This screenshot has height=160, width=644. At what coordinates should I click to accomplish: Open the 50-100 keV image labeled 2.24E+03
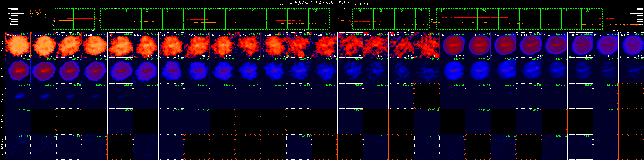pyautogui.click(x=69, y=147)
